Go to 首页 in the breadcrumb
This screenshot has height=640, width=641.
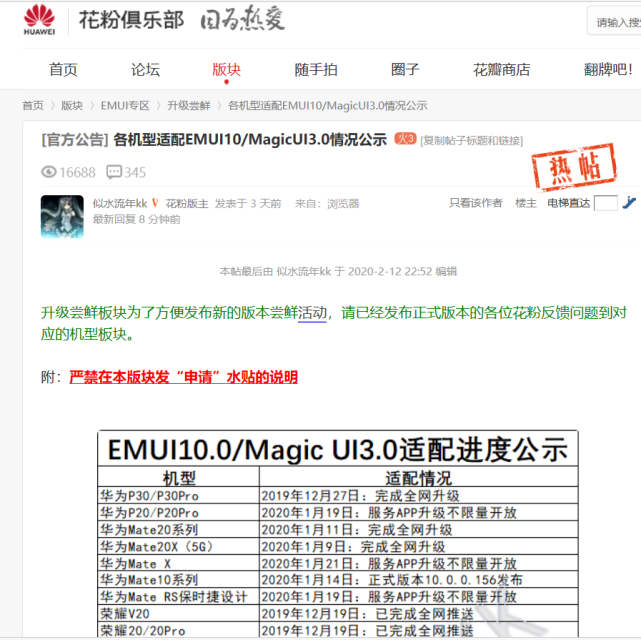(33, 106)
